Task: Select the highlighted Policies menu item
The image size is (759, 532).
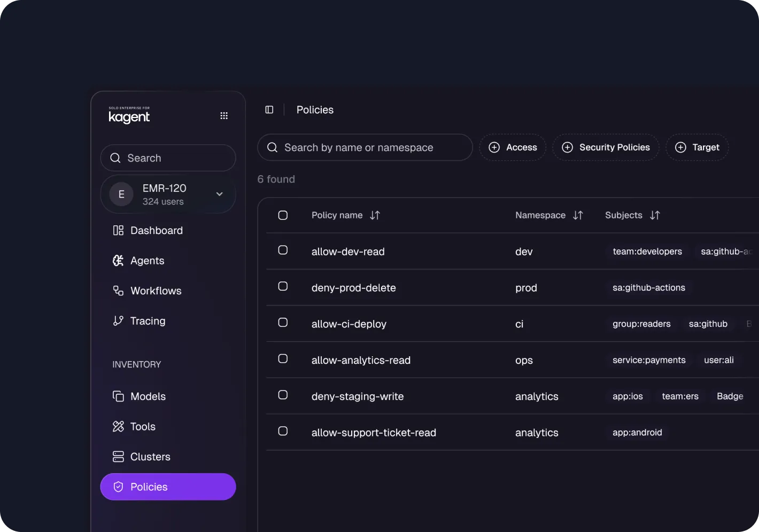Action: click(x=168, y=487)
